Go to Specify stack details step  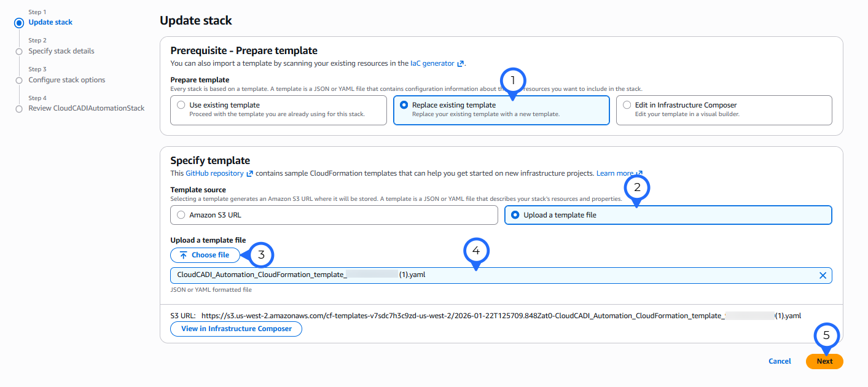click(61, 51)
